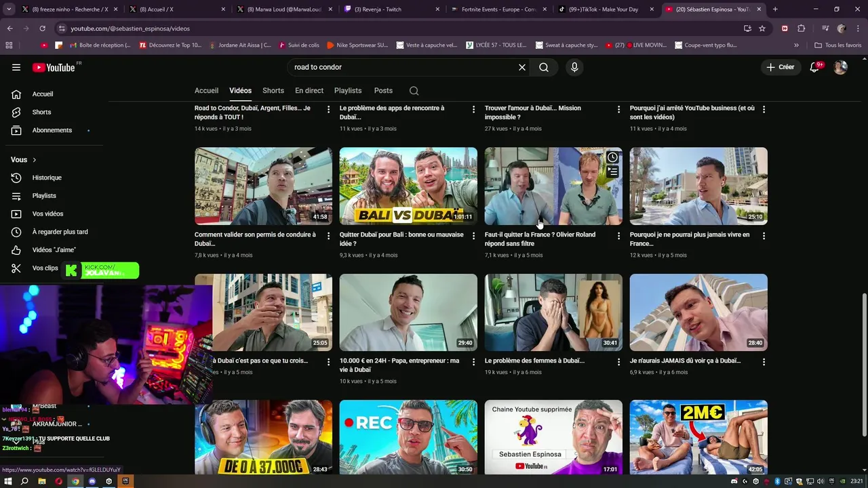Click the browser address bar URL
This screenshot has width=868, height=488.
pyautogui.click(x=130, y=28)
